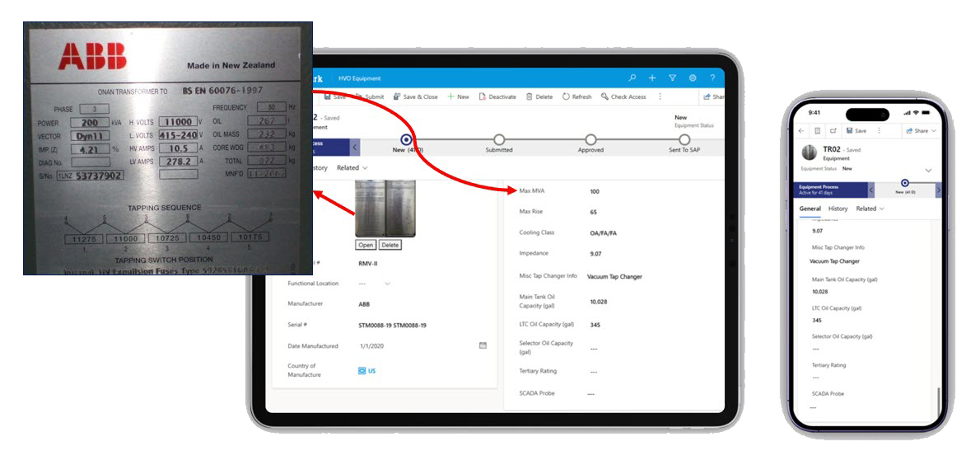Click the empty Tertiary Rating field on tablet
Screen dimensions: 980x460
click(593, 372)
